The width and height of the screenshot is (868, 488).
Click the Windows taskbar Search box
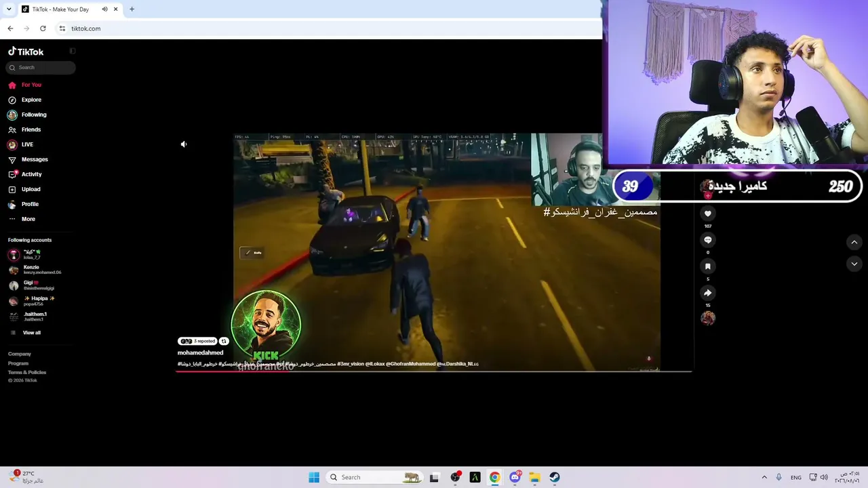click(x=373, y=477)
